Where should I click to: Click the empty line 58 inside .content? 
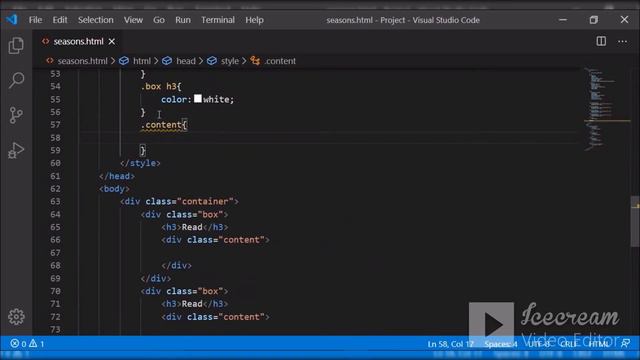327,138
